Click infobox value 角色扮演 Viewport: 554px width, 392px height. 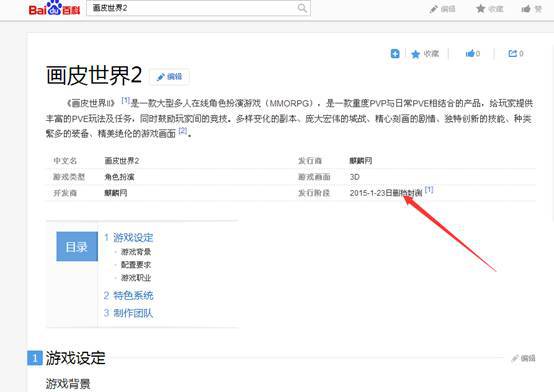pos(119,177)
